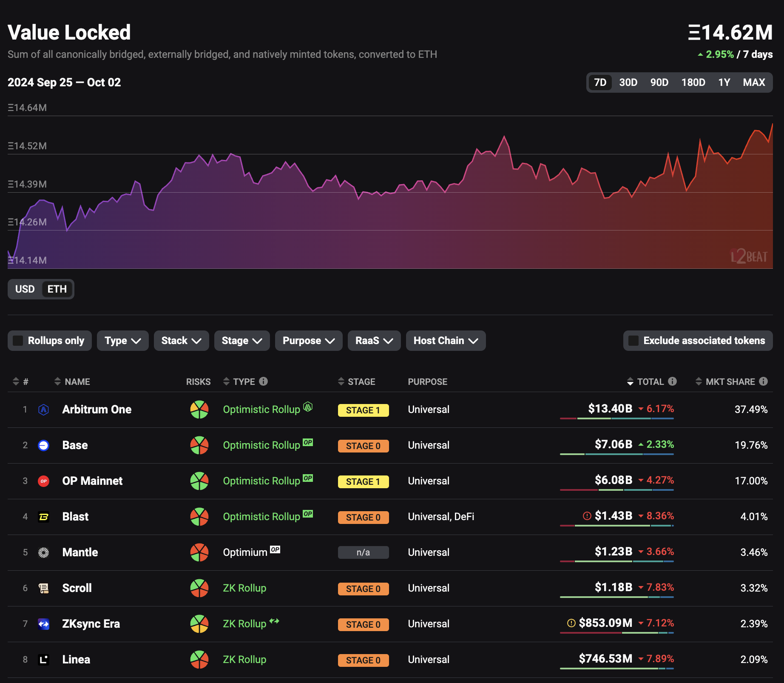Viewport: 784px width, 683px height.
Task: Select the 180D time range
Action: pos(693,83)
